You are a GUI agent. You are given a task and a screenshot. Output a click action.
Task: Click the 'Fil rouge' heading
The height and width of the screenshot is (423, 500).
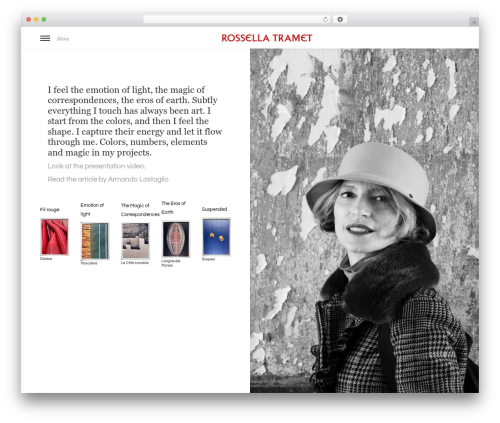[x=50, y=210]
